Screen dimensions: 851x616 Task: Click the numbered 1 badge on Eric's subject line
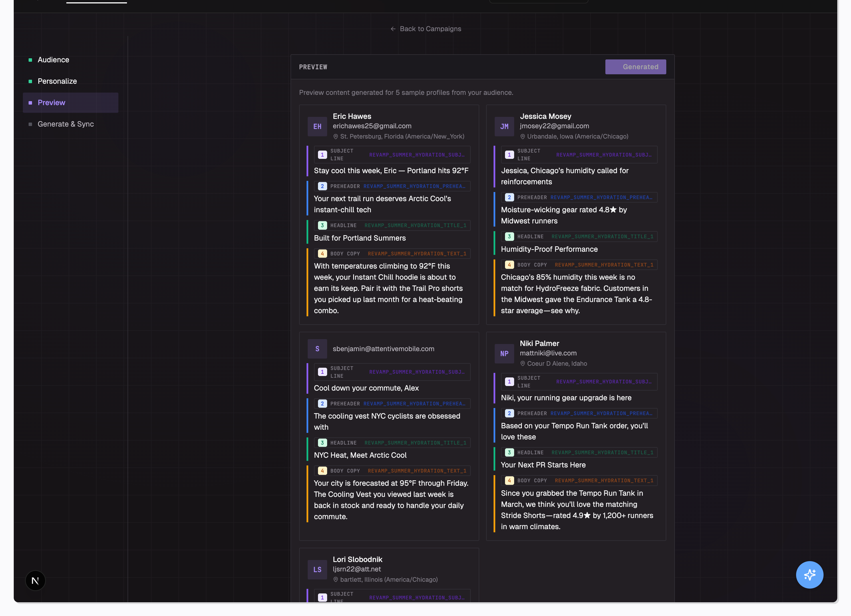pyautogui.click(x=322, y=155)
